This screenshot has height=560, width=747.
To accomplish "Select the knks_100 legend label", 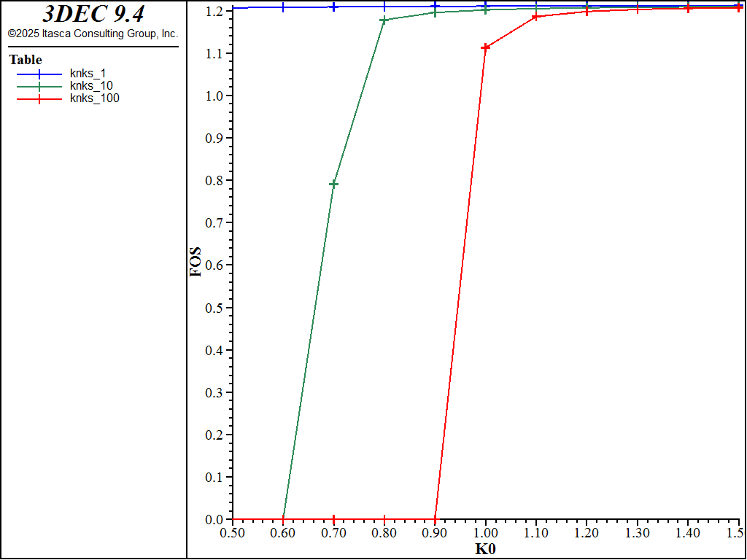I will pyautogui.click(x=94, y=98).
